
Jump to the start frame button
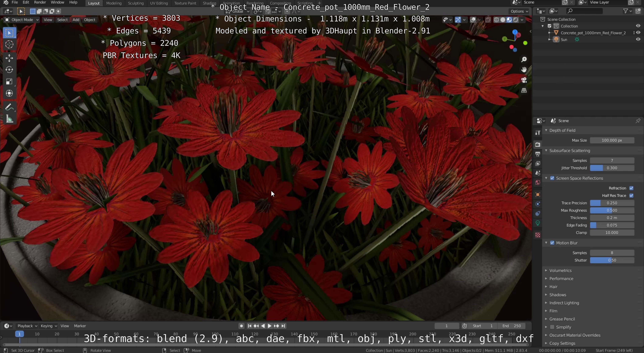point(250,326)
